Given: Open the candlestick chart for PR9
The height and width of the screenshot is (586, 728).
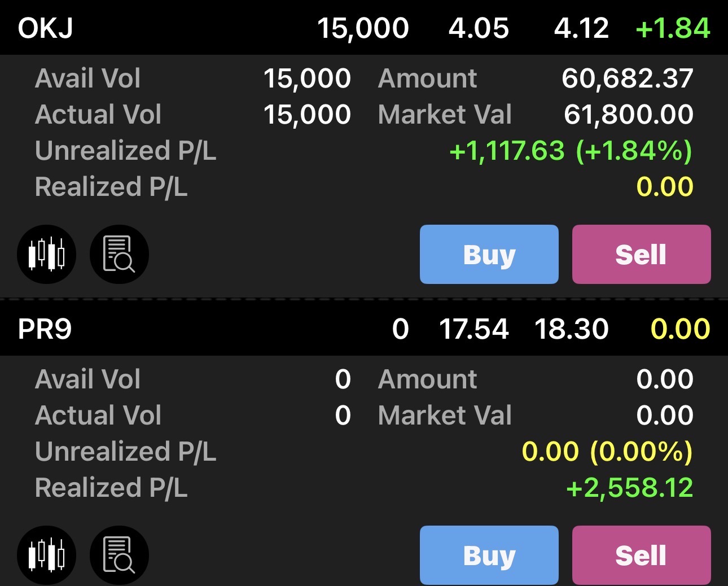Looking at the screenshot, I should pyautogui.click(x=47, y=555).
